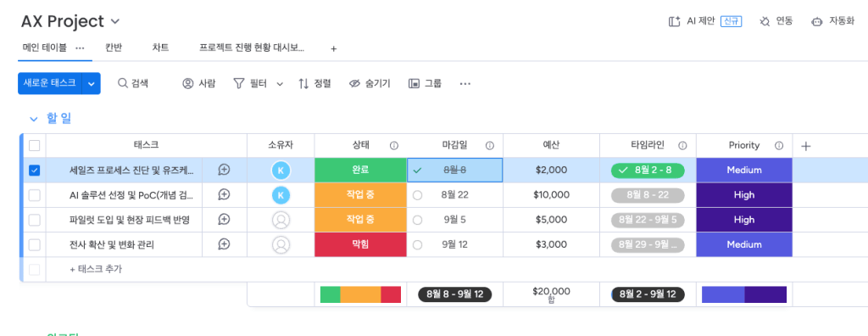Click the Priority summary color bar

[744, 294]
